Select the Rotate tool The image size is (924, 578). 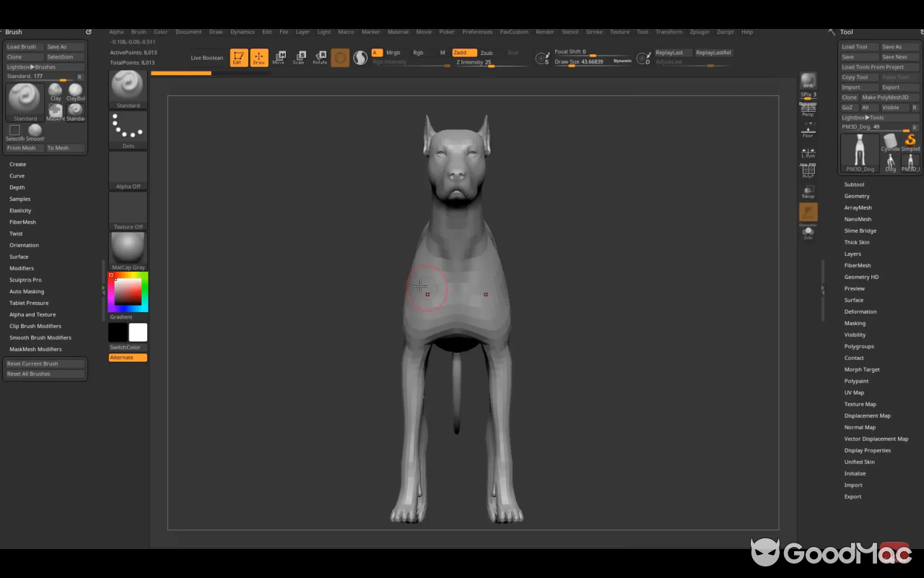pyautogui.click(x=319, y=57)
